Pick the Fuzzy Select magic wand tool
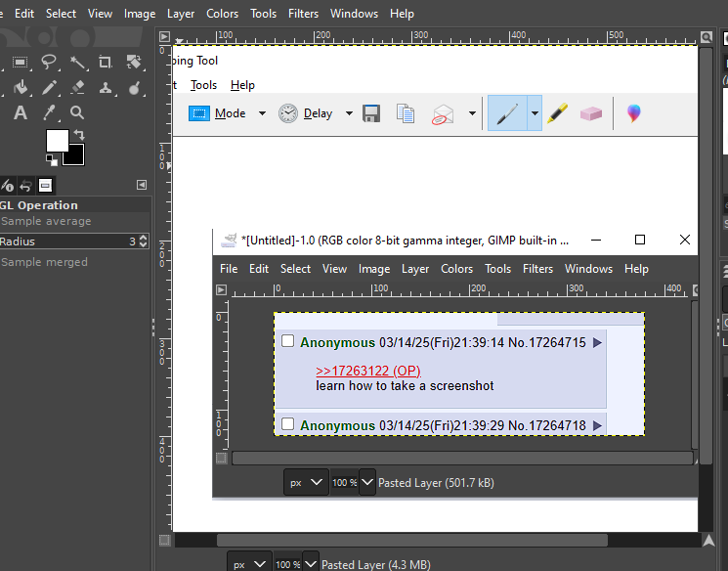Viewport: 728px width, 571px height. (x=76, y=63)
